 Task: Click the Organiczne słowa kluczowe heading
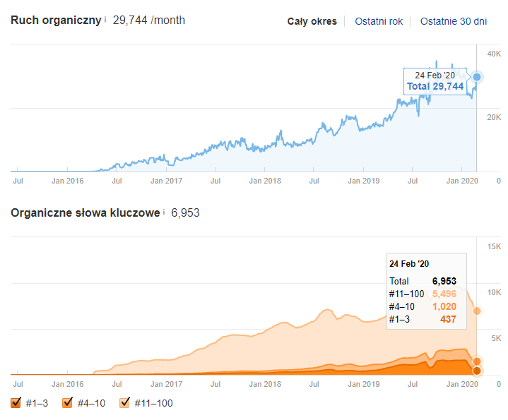85,212
